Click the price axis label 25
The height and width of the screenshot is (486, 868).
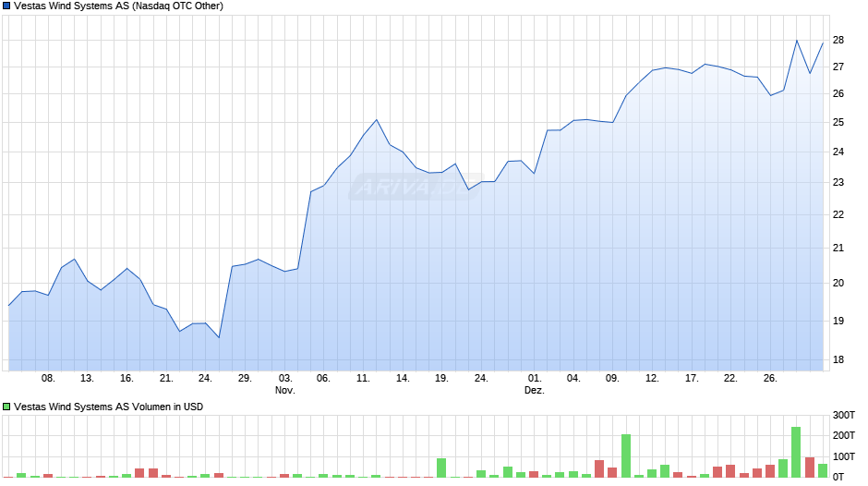(838, 122)
